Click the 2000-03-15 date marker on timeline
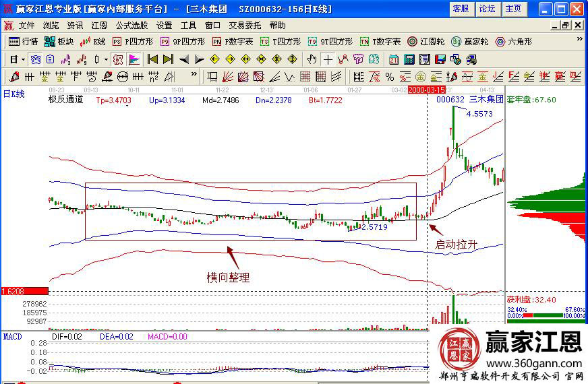This screenshot has width=588, height=384. pos(426,89)
